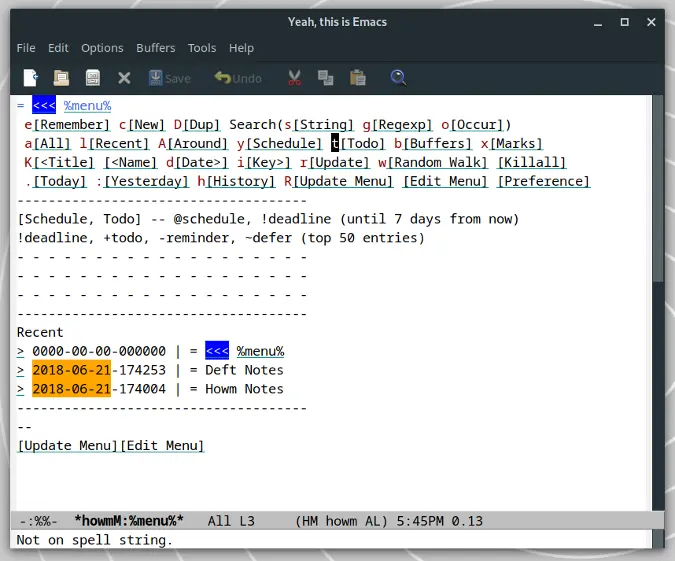Click the [Random Walk] link
Viewport: 675px width, 561px height.
point(437,163)
